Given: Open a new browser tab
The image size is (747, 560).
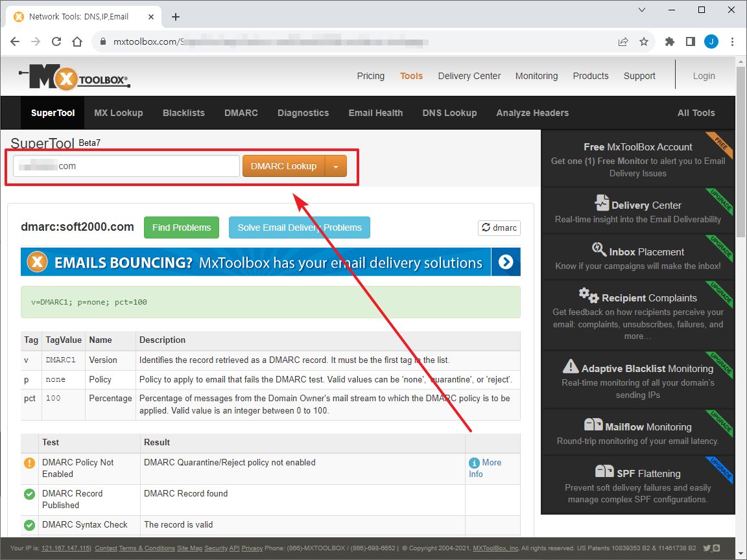Looking at the screenshot, I should pyautogui.click(x=176, y=17).
